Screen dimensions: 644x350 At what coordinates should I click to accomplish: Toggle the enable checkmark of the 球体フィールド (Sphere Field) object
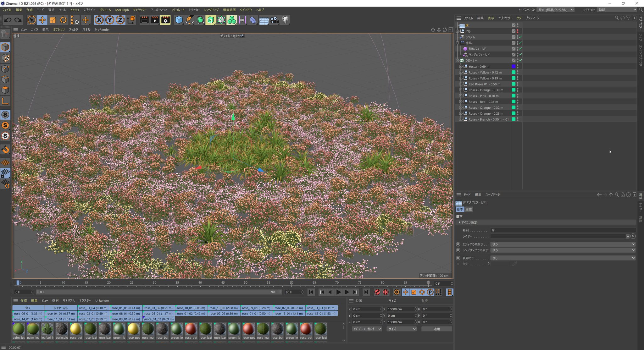click(520, 49)
